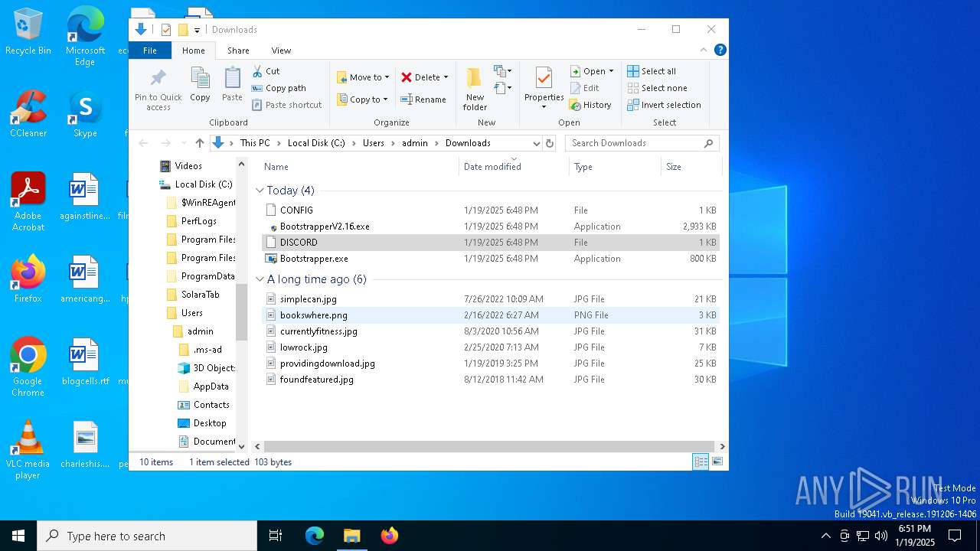Click the Refresh icon next to address bar
The image size is (980, 551).
click(x=549, y=143)
